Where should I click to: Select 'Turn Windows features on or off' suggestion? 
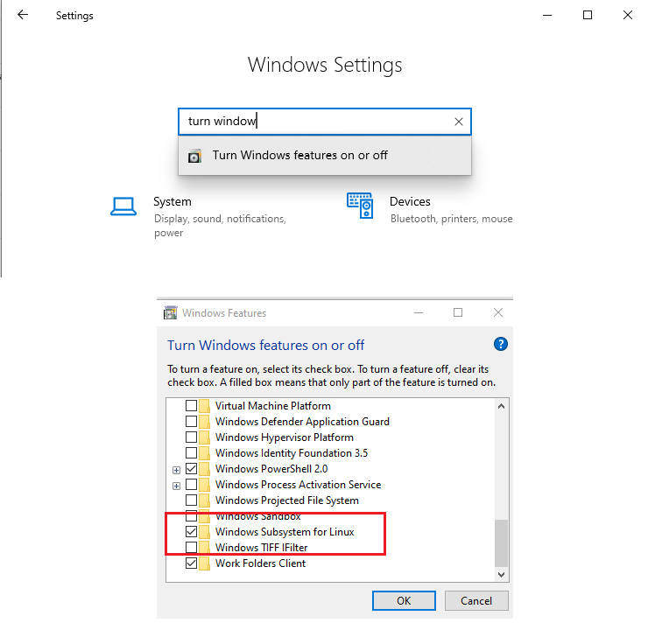click(x=325, y=156)
